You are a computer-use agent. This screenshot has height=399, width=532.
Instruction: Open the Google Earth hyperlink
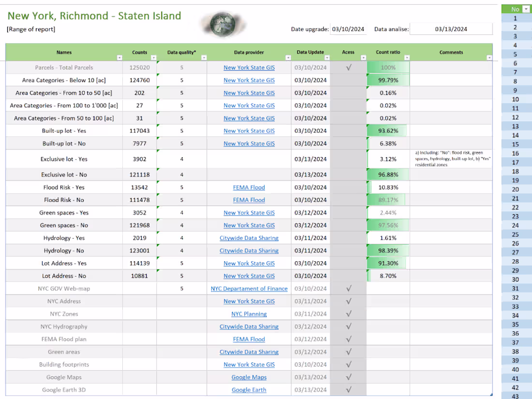pyautogui.click(x=249, y=389)
